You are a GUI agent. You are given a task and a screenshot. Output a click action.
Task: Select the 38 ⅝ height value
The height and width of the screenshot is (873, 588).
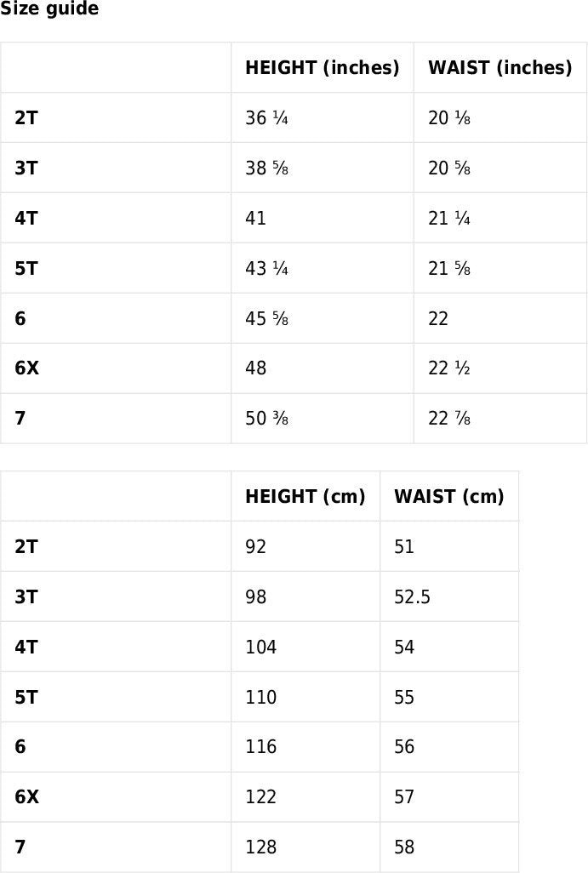266,168
